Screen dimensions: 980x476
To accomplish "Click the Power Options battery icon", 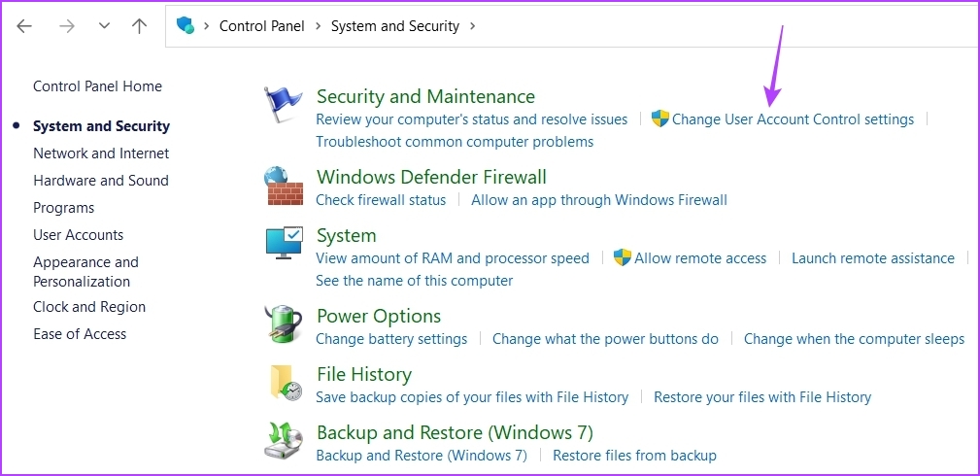I will click(284, 324).
